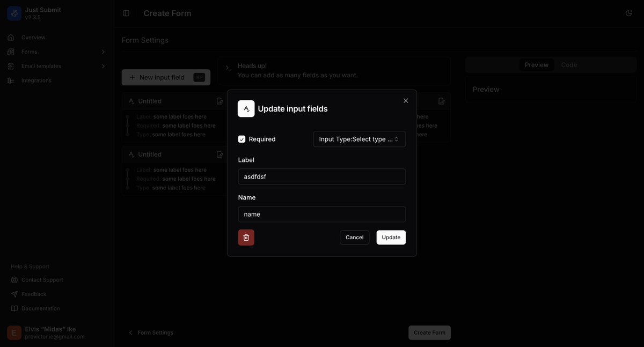Click the Overview home icon
This screenshot has width=644, height=347.
pyautogui.click(x=11, y=38)
